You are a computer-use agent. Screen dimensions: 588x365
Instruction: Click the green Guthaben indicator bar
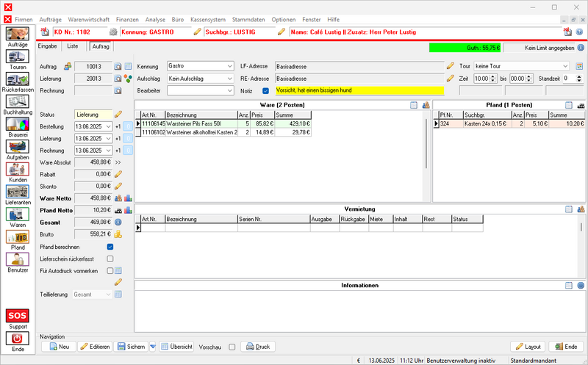tap(466, 48)
